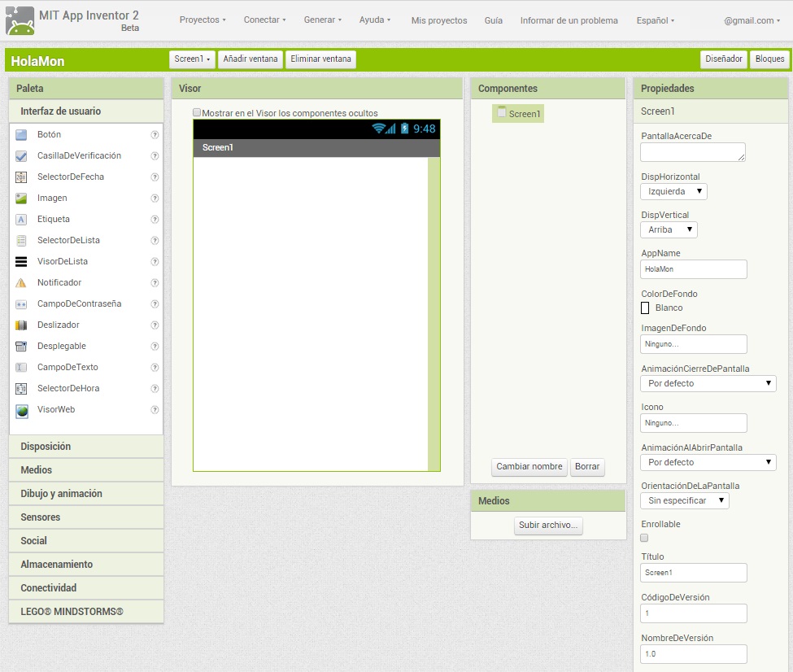Click the SelectorDeLista icon
Image resolution: width=793 pixels, height=672 pixels.
click(21, 240)
